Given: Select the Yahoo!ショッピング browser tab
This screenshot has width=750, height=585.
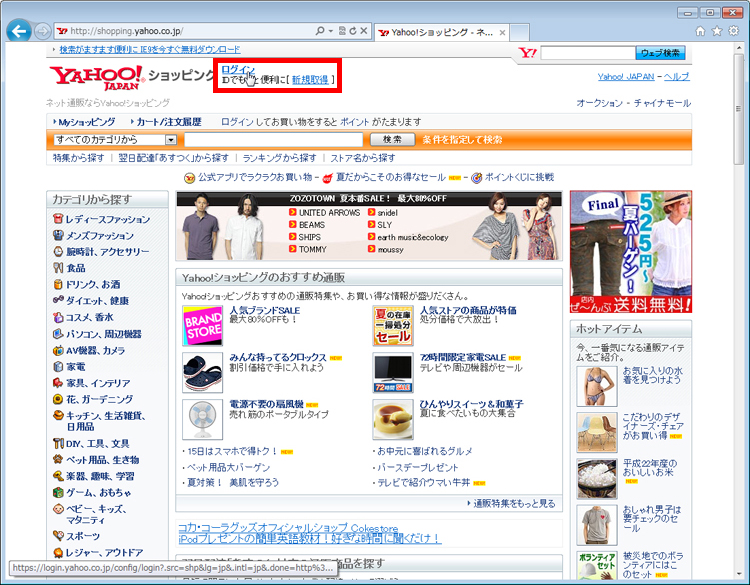Looking at the screenshot, I should click(441, 33).
